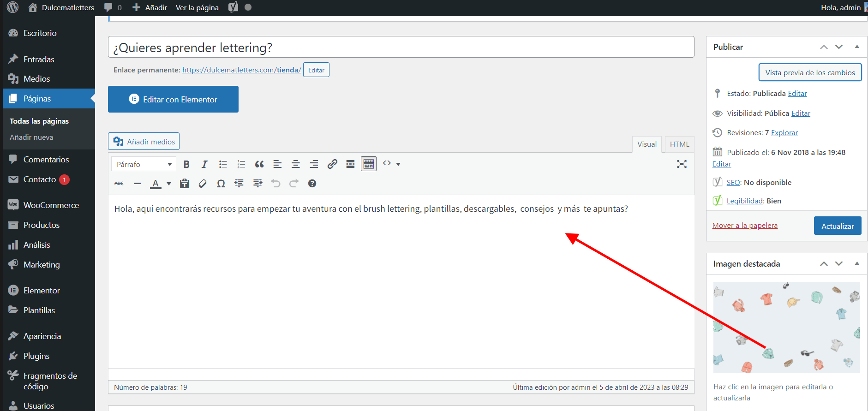868x411 pixels.
Task: Insert a bulleted list
Action: [223, 164]
